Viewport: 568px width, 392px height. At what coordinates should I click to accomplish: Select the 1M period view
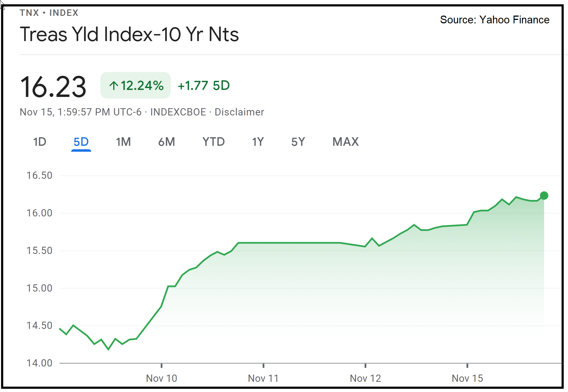click(x=123, y=142)
